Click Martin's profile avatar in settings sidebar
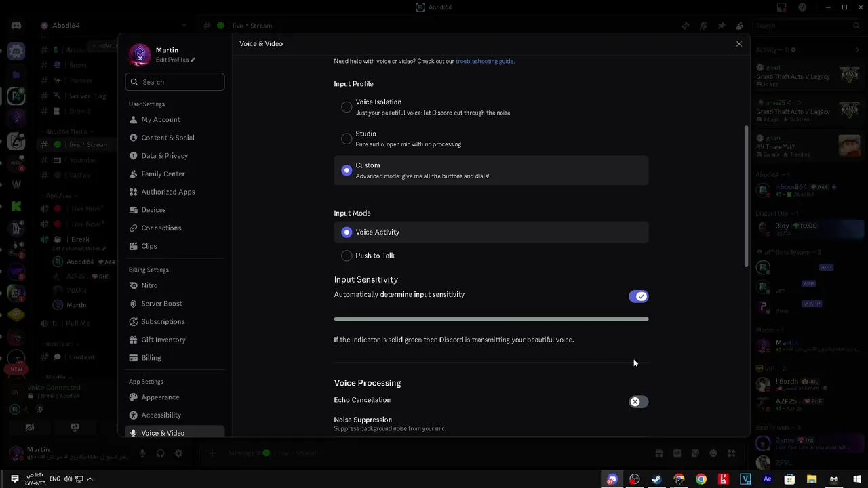The height and width of the screenshot is (488, 868). pyautogui.click(x=140, y=55)
